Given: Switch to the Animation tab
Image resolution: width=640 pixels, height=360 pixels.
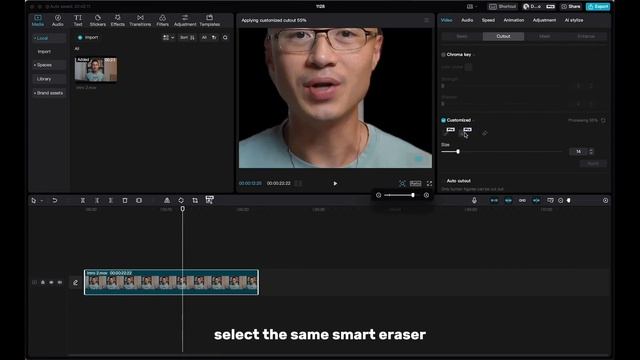Looking at the screenshot, I should pyautogui.click(x=513, y=20).
